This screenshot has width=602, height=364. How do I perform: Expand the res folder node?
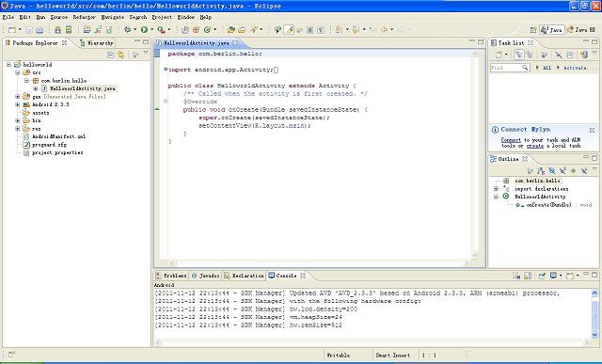18,129
